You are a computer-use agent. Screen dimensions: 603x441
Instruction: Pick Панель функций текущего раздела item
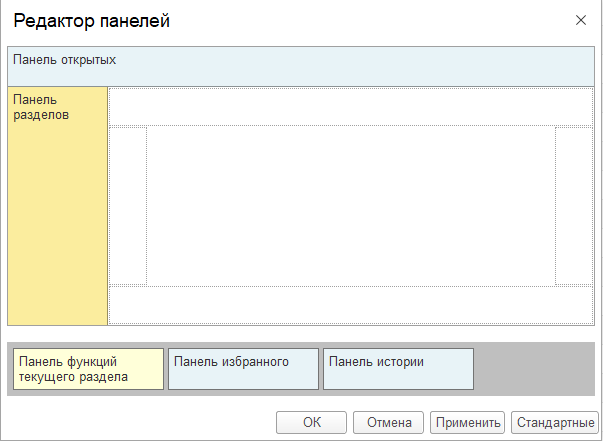88,369
